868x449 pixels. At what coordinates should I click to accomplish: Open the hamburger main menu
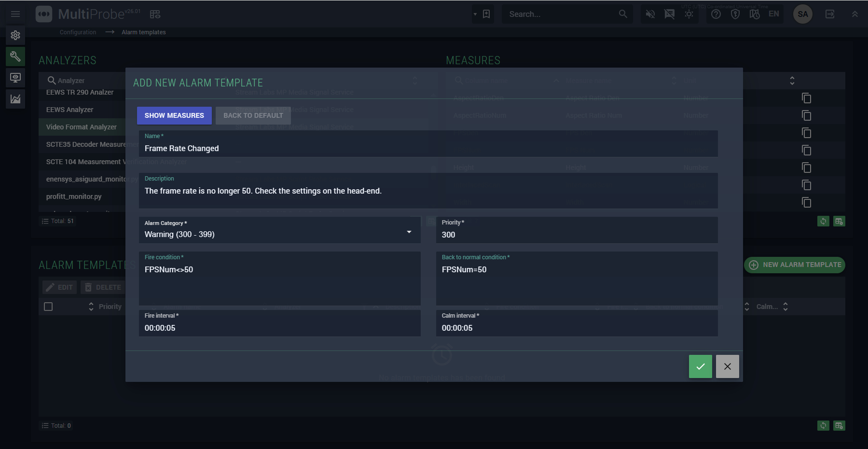(x=15, y=14)
